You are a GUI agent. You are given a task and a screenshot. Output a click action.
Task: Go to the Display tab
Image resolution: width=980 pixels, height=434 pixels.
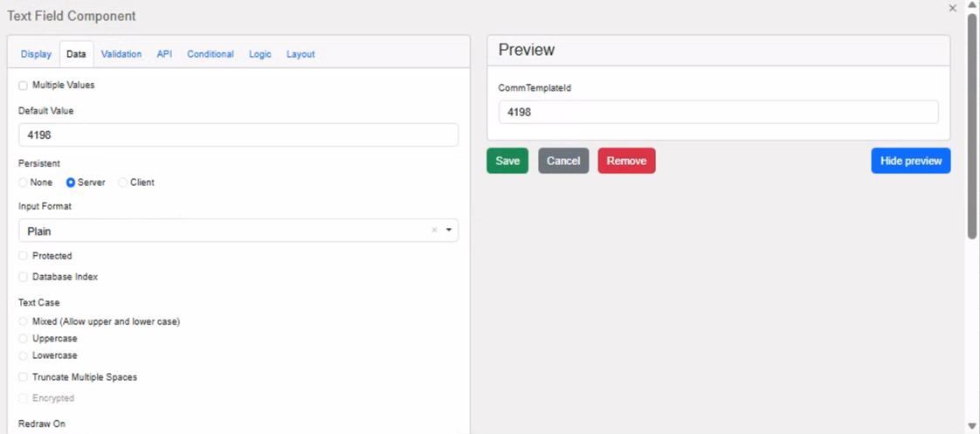tap(36, 54)
